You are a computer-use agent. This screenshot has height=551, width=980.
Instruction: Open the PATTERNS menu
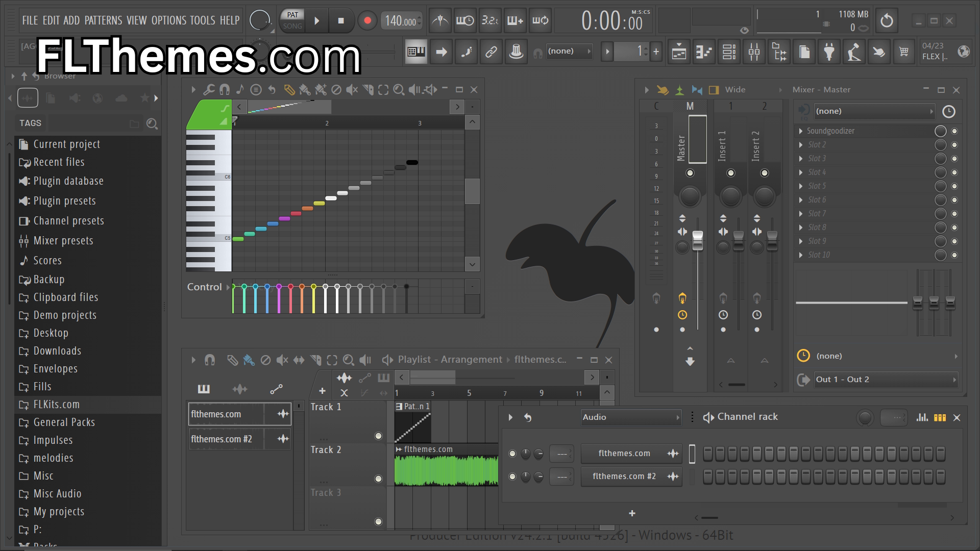tap(103, 20)
